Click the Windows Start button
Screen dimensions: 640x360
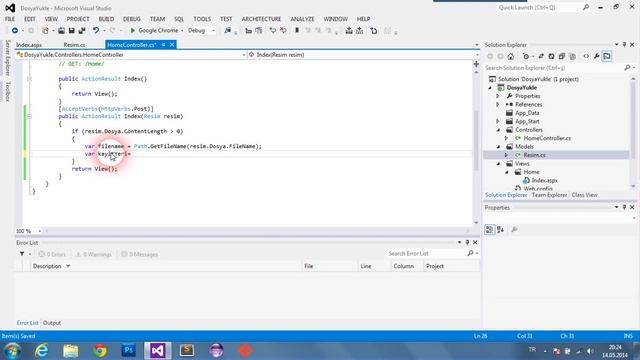[13, 351]
